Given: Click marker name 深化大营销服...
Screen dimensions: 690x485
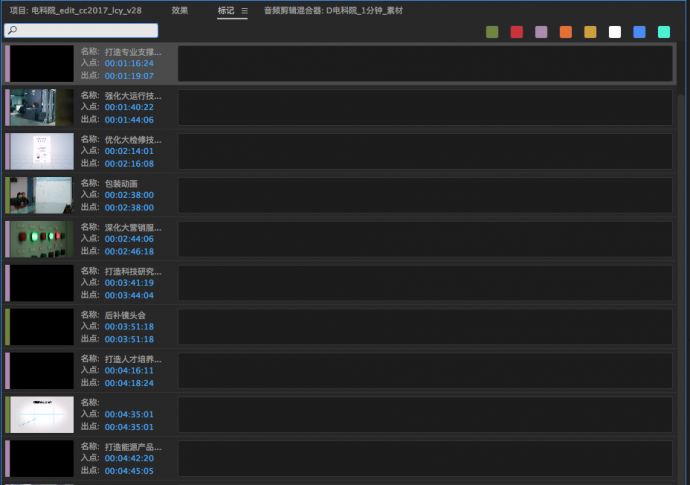Looking at the screenshot, I should click(133, 227).
